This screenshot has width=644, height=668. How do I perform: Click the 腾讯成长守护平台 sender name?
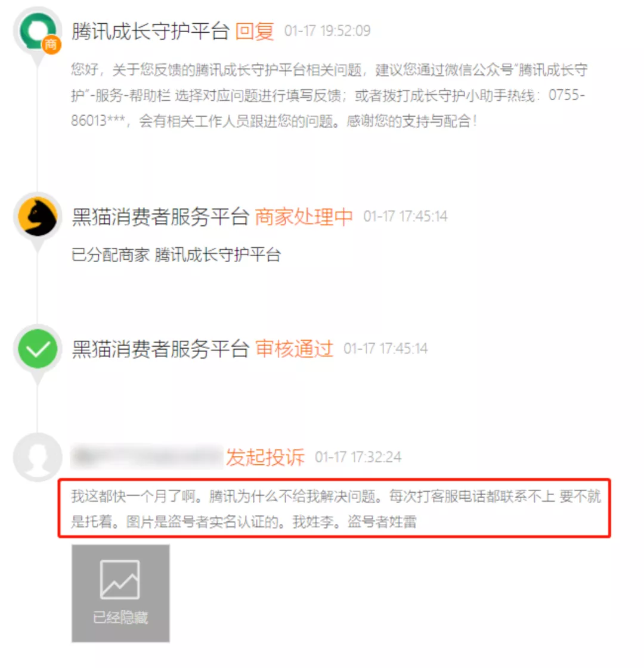[150, 32]
